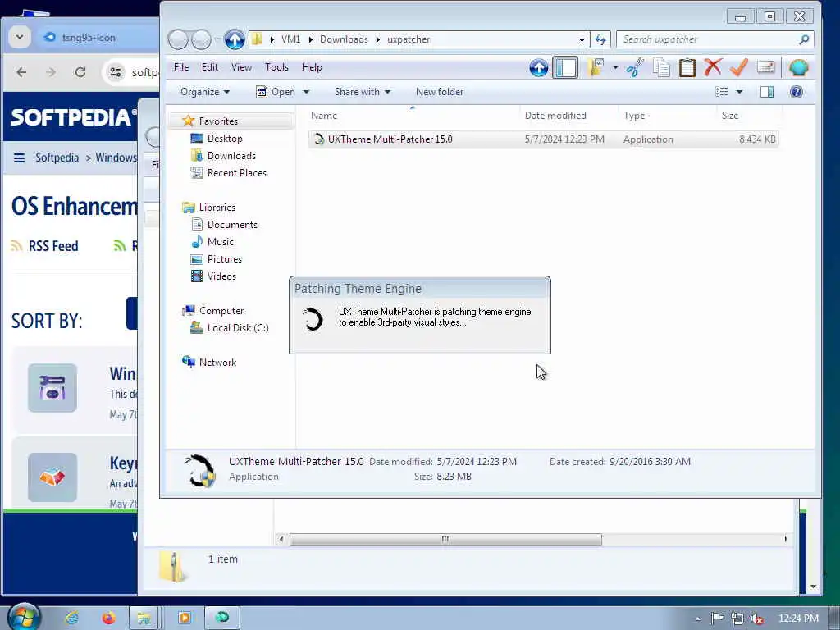Click the VM1 breadcrumb in address bar
Viewport: 840px width, 630px height.
(x=291, y=39)
